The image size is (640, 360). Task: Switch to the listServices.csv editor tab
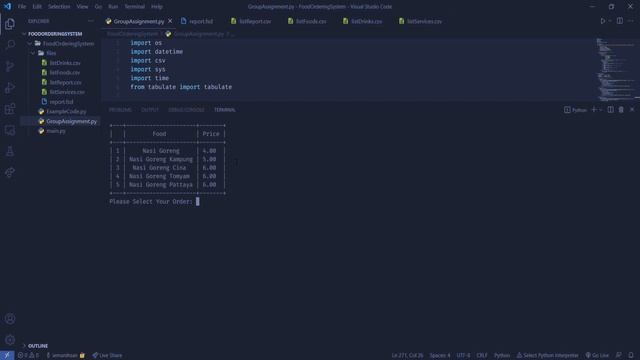[x=420, y=21]
